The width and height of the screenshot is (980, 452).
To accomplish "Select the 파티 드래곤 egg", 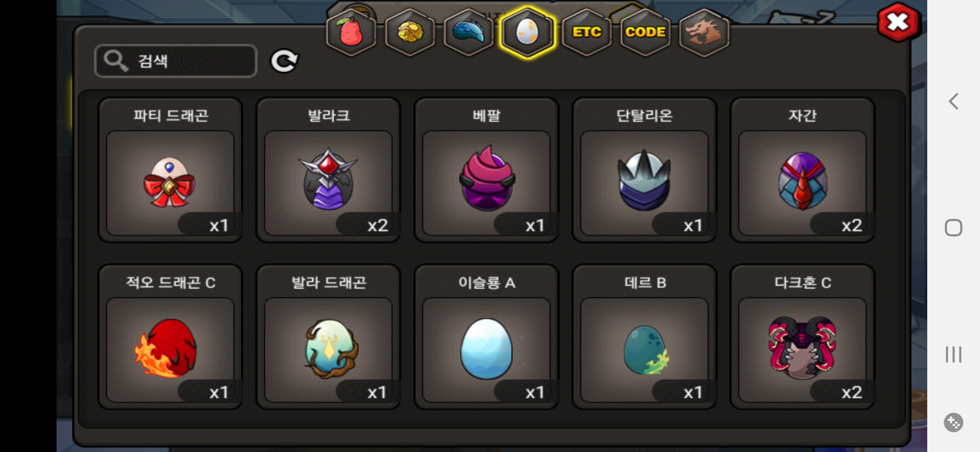I will tap(170, 170).
